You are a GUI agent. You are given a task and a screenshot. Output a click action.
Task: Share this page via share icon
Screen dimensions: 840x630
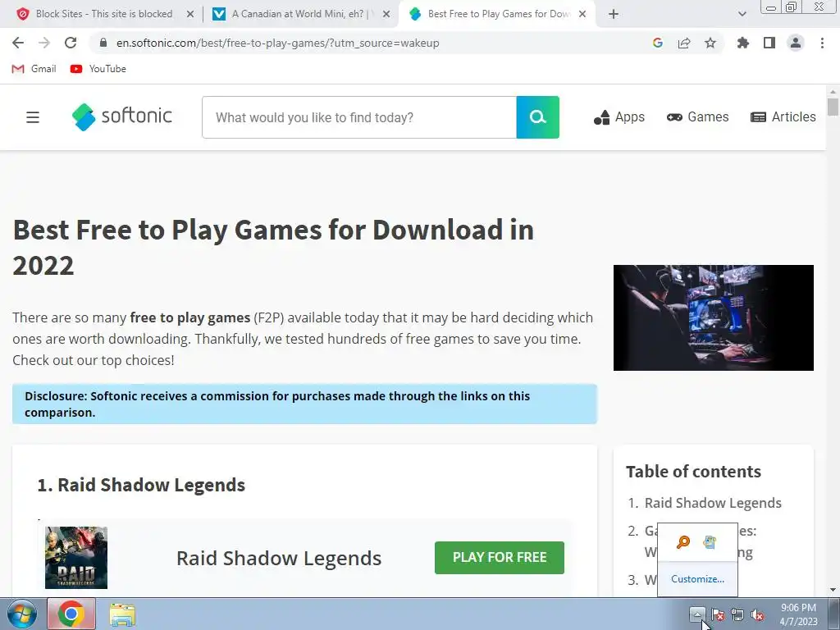(684, 43)
